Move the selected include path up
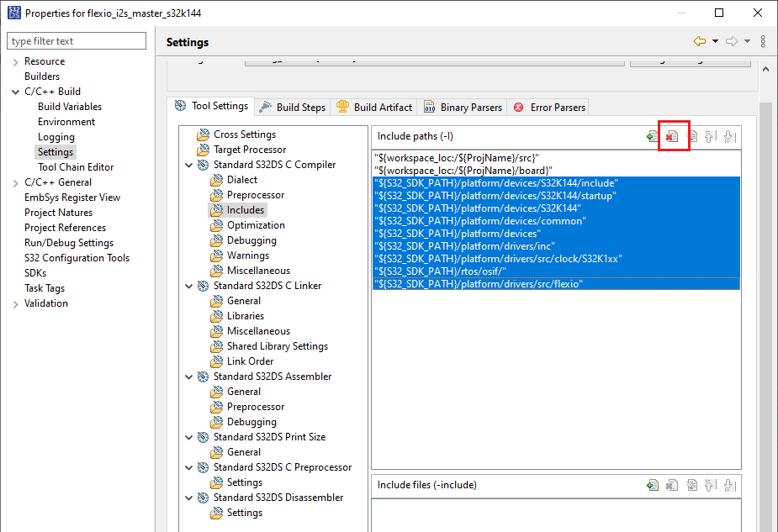This screenshot has height=532, width=778. tap(709, 136)
